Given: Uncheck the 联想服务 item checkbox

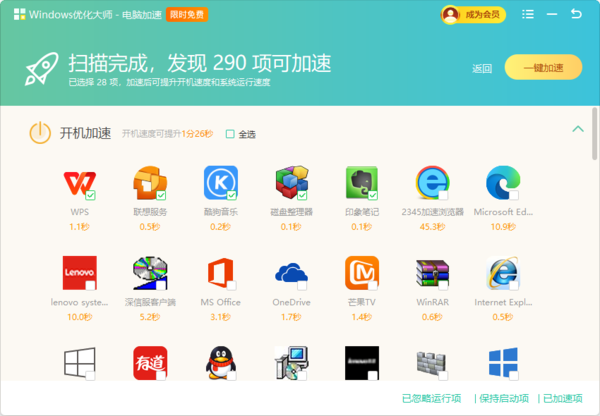Looking at the screenshot, I should coord(161,195).
